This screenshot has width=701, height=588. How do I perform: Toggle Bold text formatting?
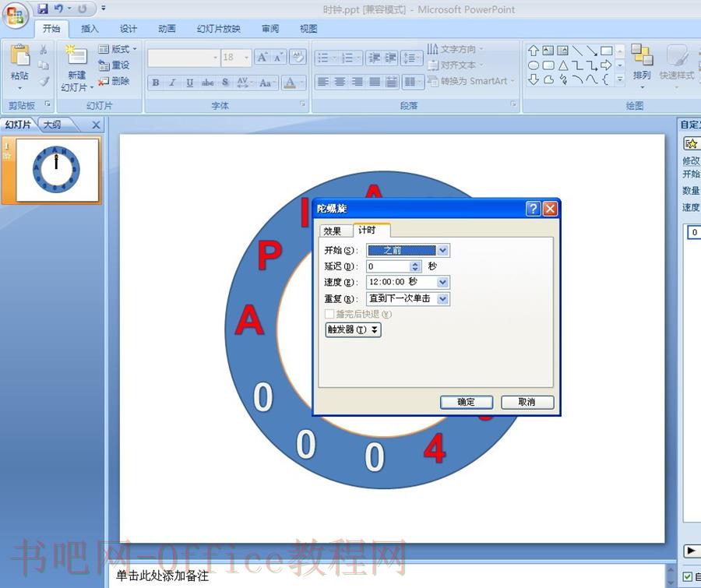click(156, 83)
